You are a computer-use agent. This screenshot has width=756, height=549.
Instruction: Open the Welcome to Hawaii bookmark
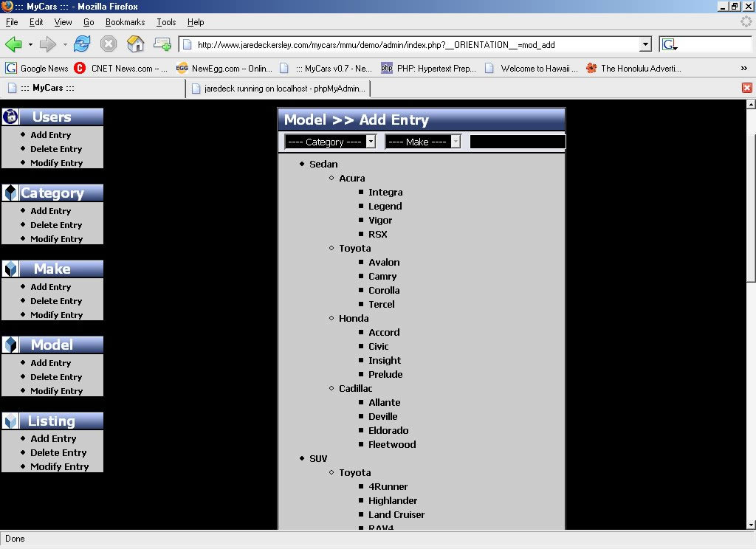point(531,69)
